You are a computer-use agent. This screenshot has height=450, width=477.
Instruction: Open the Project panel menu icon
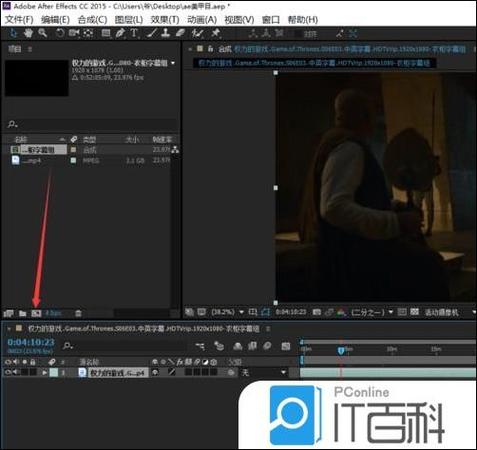[x=30, y=49]
